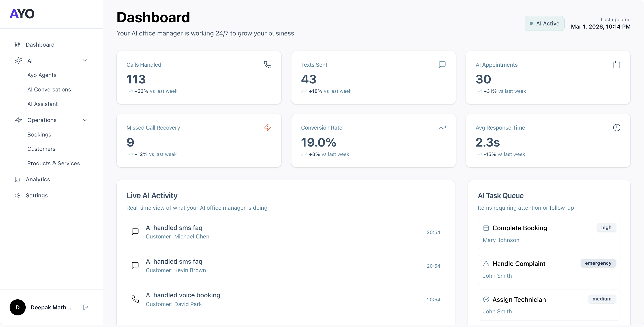The width and height of the screenshot is (644, 327).
Task: Select the emergency priority badge
Action: coord(598,263)
